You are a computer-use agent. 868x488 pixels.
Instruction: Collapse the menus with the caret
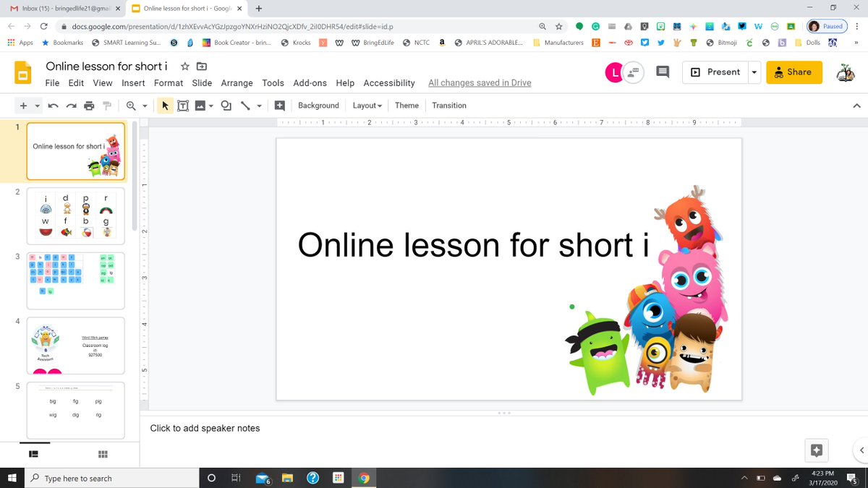(x=856, y=106)
